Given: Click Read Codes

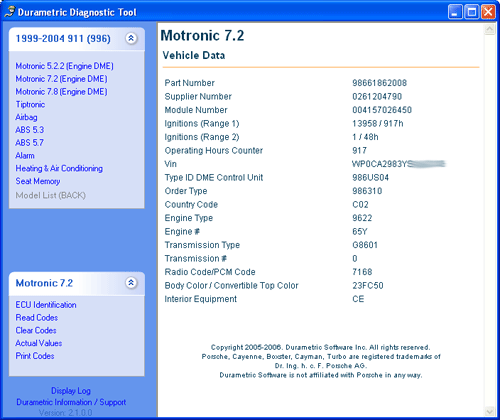Looking at the screenshot, I should [x=37, y=317].
